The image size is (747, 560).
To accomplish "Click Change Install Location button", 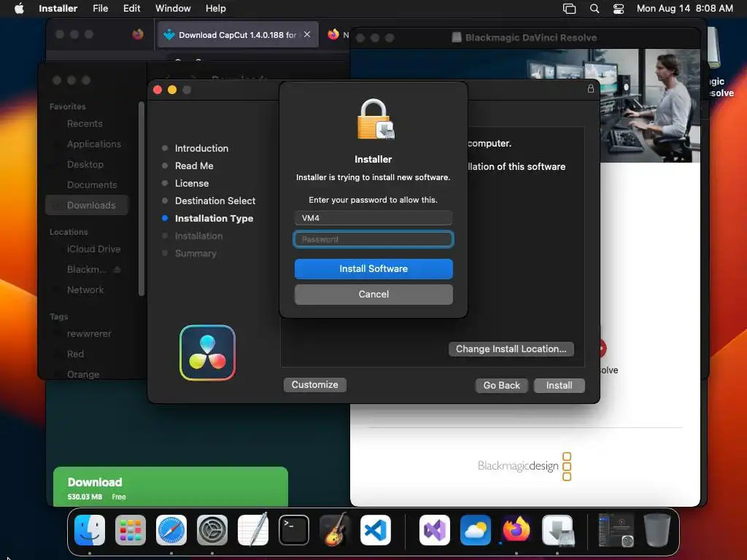I will (x=511, y=349).
